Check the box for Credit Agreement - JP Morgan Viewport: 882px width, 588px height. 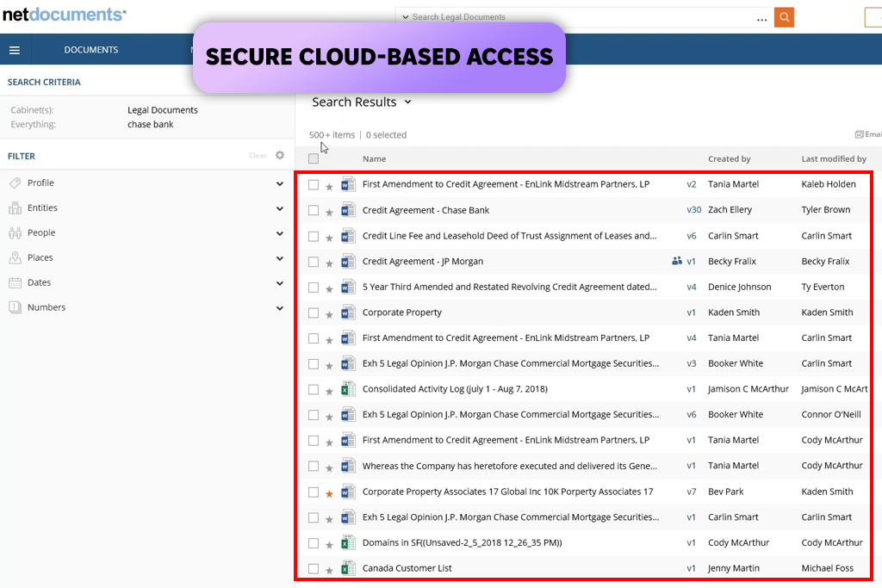tap(314, 262)
